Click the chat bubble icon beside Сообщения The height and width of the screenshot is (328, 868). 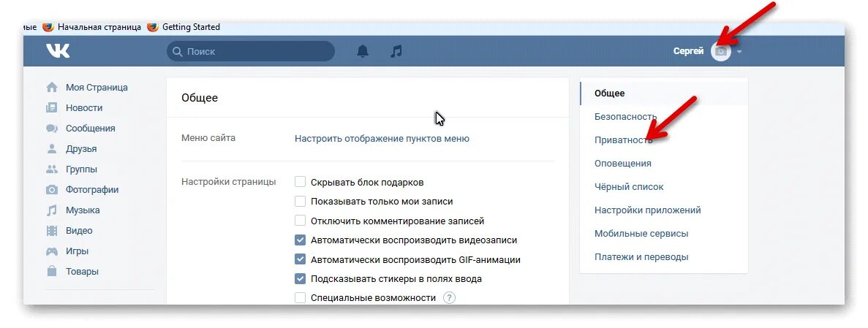[x=51, y=129]
